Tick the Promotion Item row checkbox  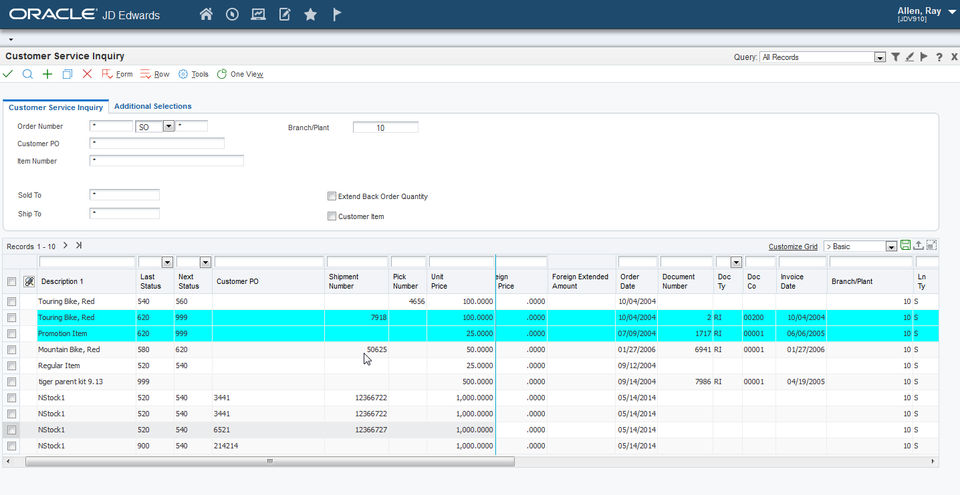pyautogui.click(x=12, y=333)
